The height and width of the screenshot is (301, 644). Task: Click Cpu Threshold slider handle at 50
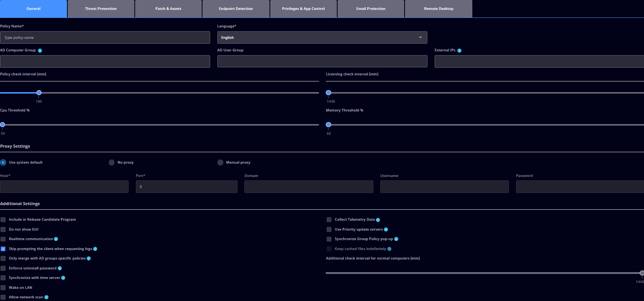[x=3, y=125]
